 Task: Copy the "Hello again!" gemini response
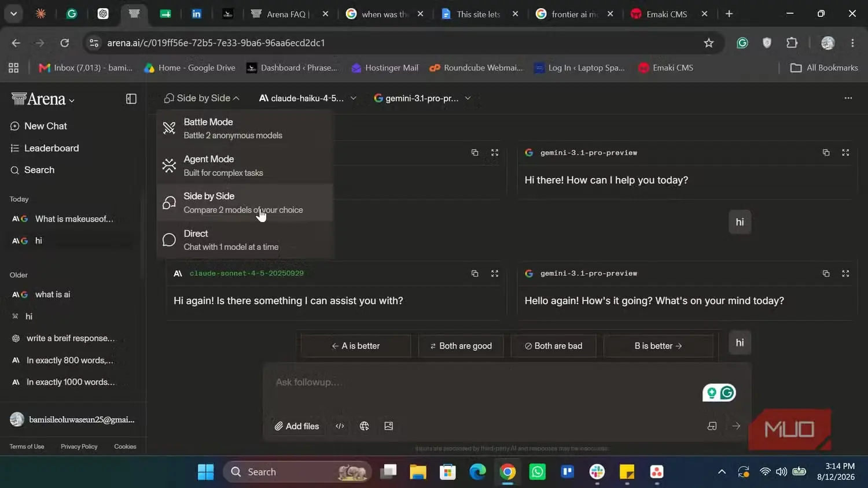pyautogui.click(x=826, y=273)
